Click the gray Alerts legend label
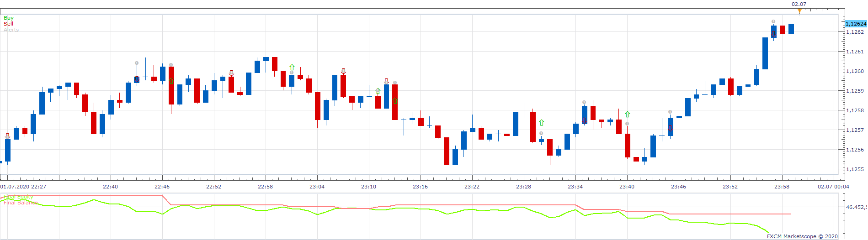The height and width of the screenshot is (240, 868). coord(11,30)
